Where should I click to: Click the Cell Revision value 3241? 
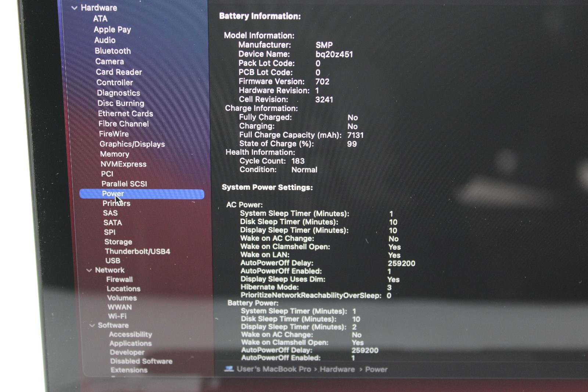pos(324,100)
